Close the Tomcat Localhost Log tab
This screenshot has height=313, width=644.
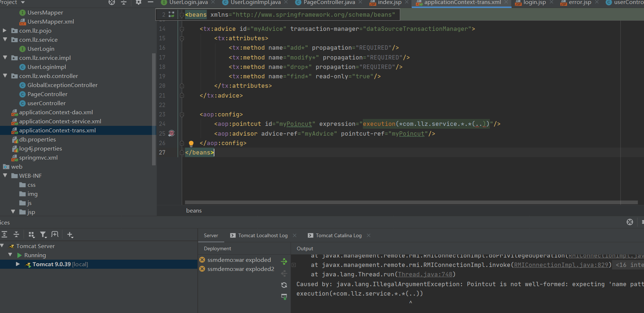(295, 235)
